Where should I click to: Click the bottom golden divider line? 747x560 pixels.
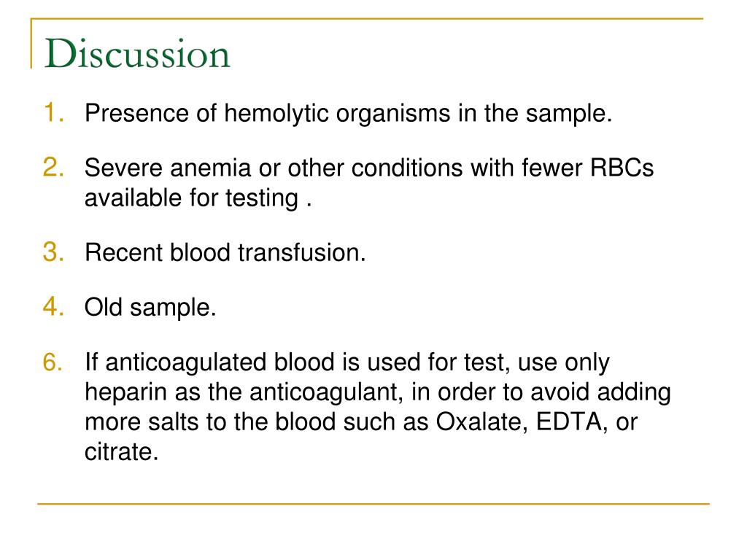[373, 503]
